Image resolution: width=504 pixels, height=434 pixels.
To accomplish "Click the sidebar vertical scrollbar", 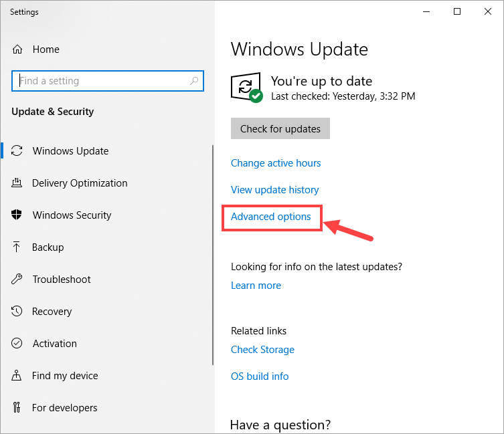I will click(213, 254).
